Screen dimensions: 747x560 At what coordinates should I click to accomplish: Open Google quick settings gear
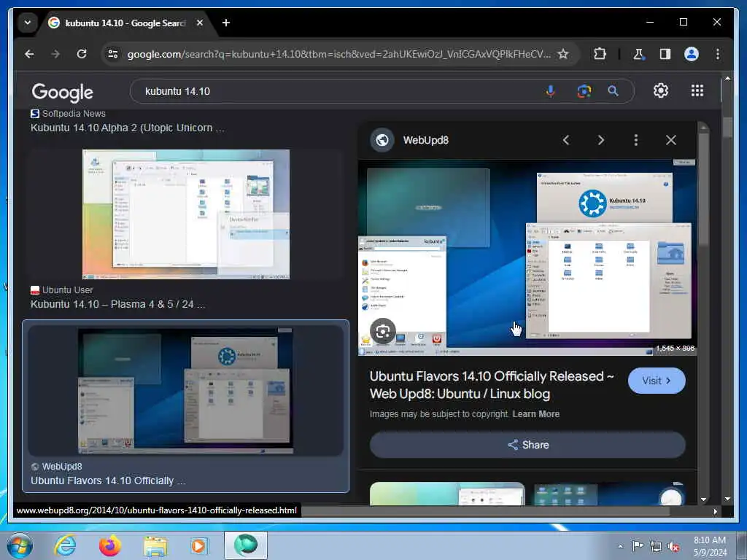[x=661, y=90]
